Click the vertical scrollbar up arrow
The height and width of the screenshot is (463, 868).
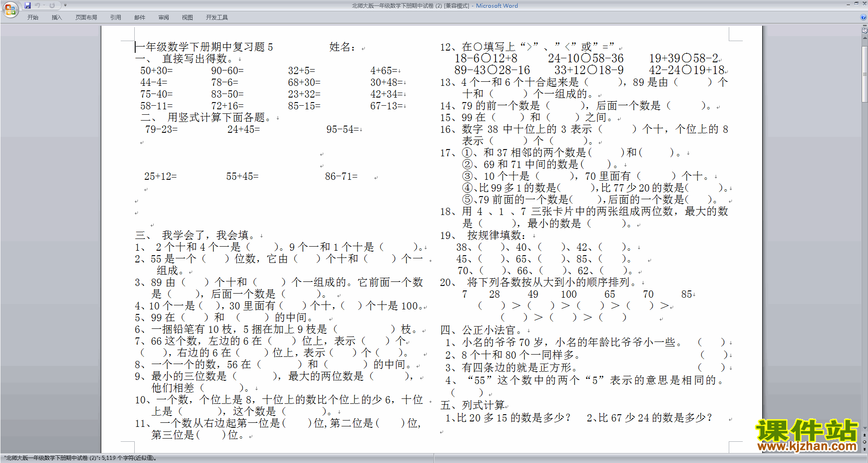click(865, 38)
